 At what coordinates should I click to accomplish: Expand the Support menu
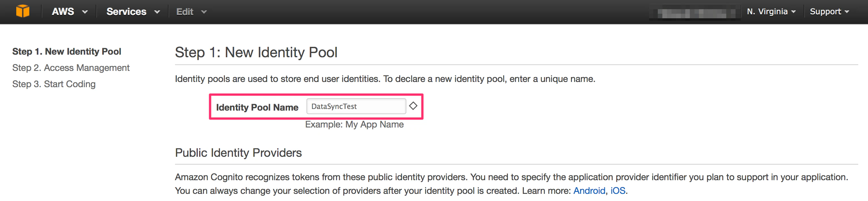tap(829, 12)
